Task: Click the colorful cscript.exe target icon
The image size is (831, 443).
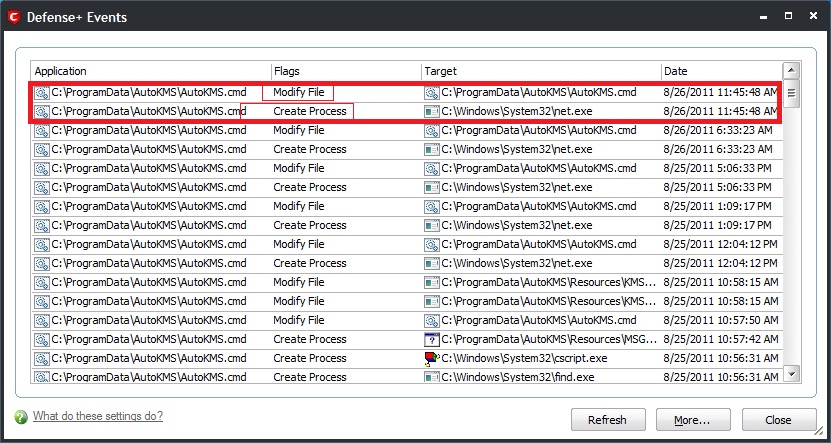Action: [x=432, y=359]
